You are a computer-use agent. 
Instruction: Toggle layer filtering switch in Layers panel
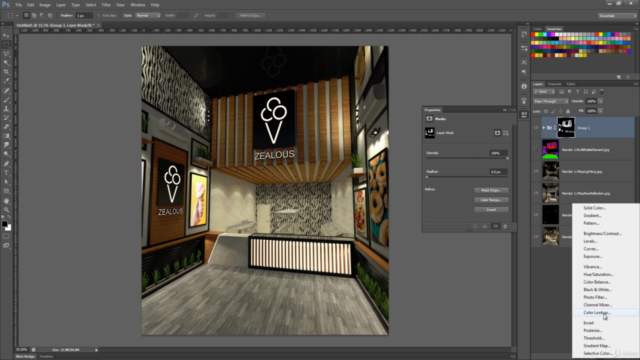pos(602,92)
